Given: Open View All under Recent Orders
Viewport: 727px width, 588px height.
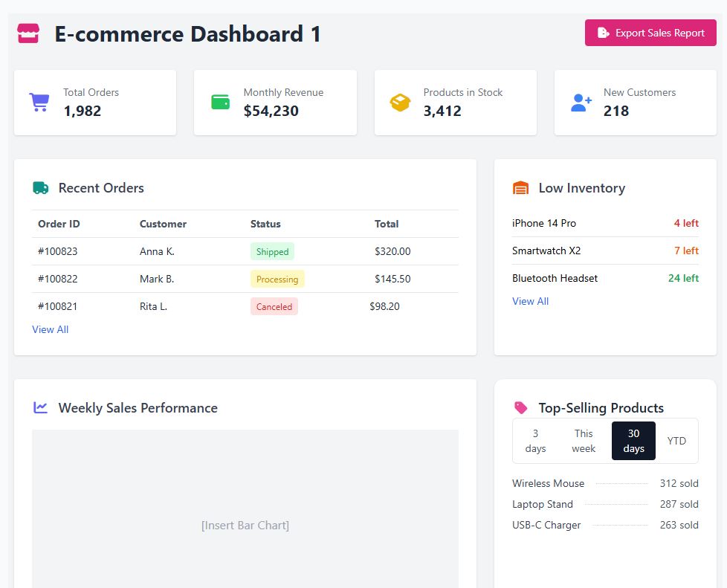Looking at the screenshot, I should tap(50, 329).
